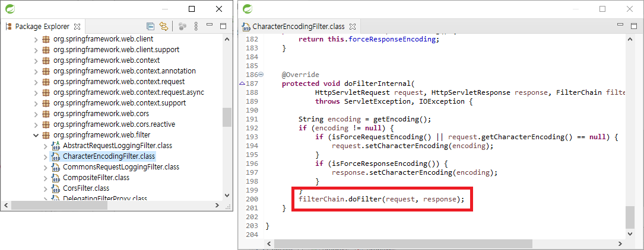644x250 pixels.
Task: Expand CharacterEncodingFilter.class node
Action: pos(45,156)
